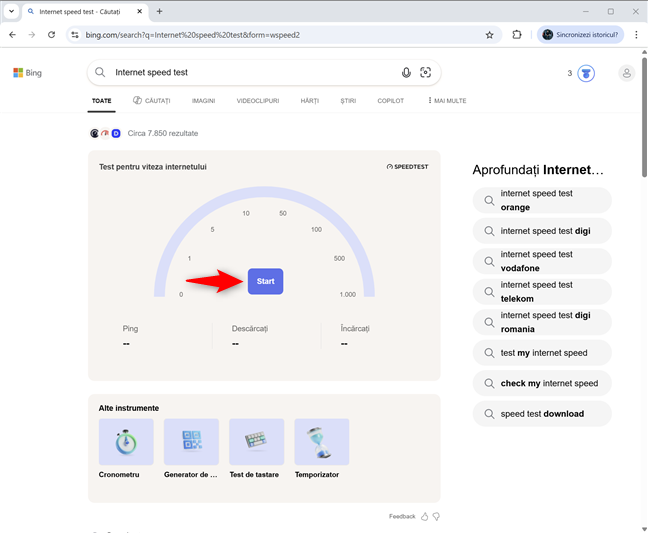Open the Cronometru stopwatch tool
The width and height of the screenshot is (648, 533).
point(126,442)
